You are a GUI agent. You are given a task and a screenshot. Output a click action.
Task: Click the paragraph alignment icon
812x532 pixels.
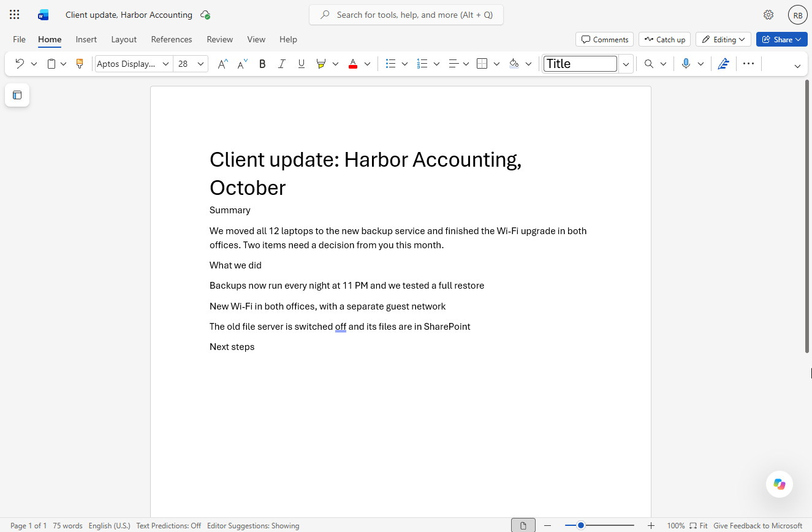[x=453, y=64]
